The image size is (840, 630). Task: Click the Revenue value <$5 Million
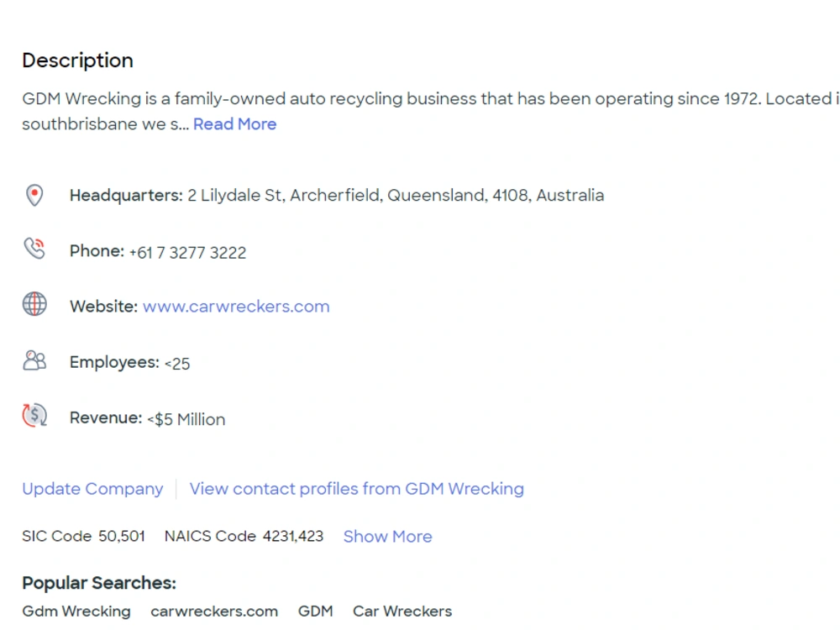(186, 419)
